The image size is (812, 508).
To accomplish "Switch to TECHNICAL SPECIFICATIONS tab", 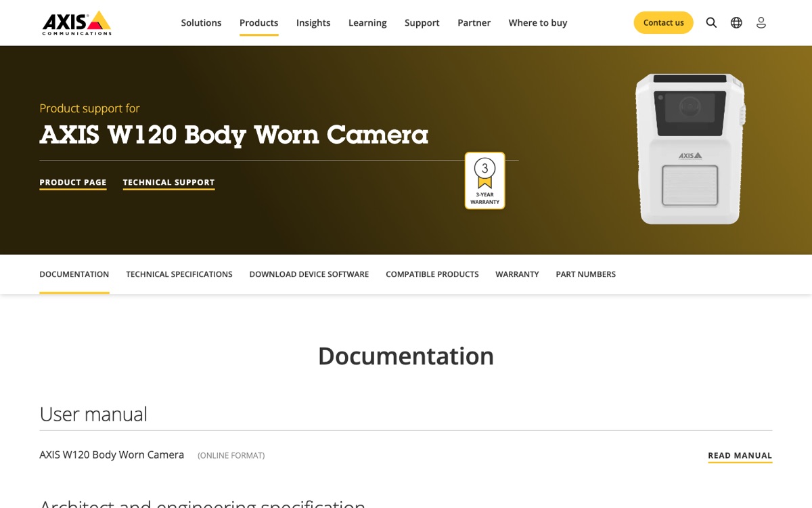I will (x=179, y=274).
